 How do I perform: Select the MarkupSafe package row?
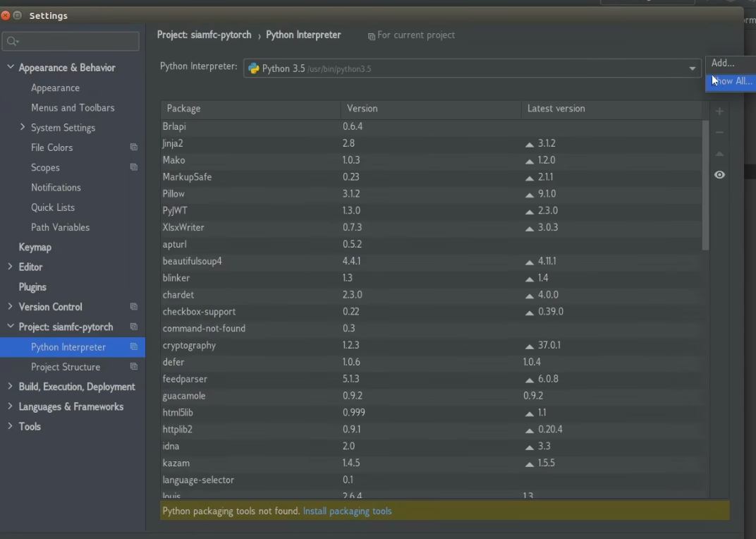431,176
